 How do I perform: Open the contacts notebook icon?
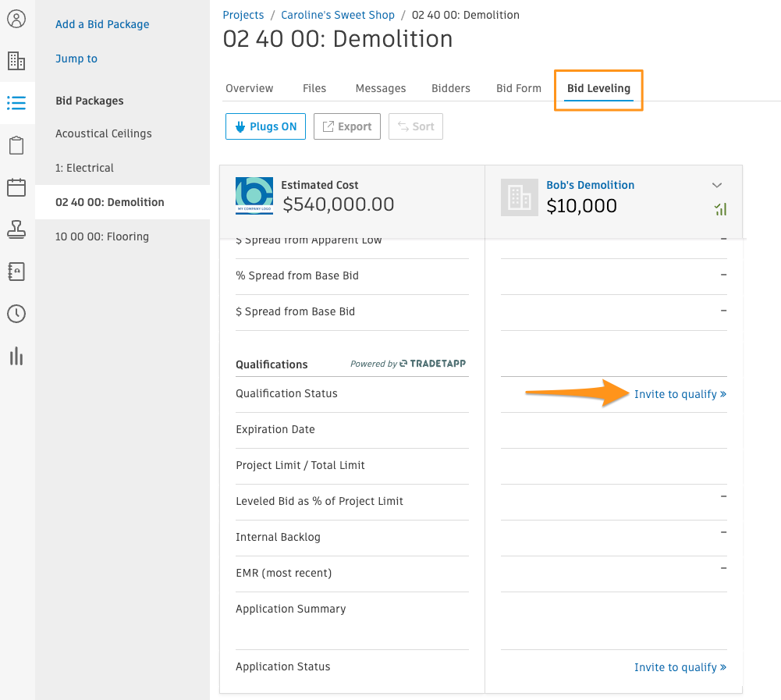pyautogui.click(x=16, y=272)
